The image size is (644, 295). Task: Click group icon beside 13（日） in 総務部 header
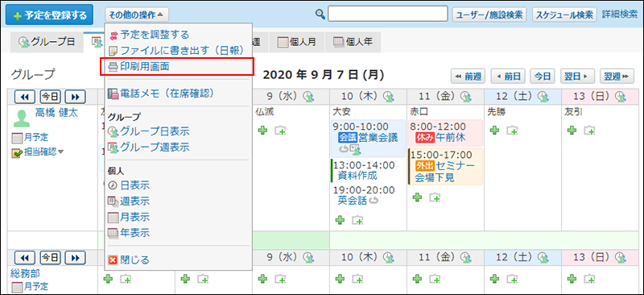621,257
